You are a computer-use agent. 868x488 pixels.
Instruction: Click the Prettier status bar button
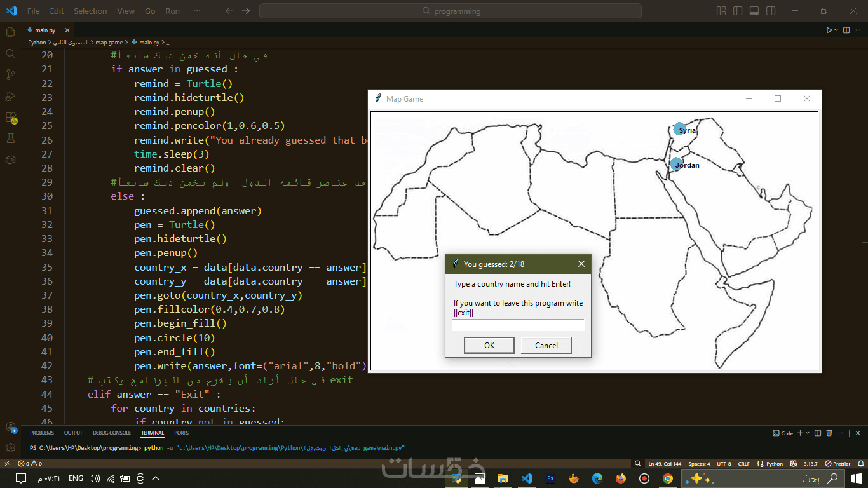point(838,464)
